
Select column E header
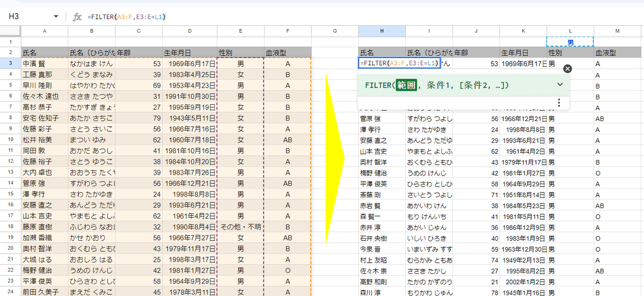pos(240,31)
